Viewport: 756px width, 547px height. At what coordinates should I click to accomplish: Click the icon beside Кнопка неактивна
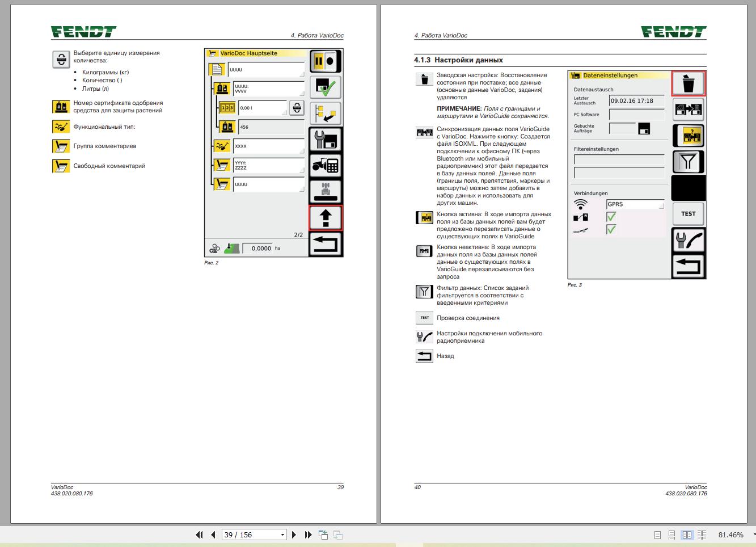point(424,251)
